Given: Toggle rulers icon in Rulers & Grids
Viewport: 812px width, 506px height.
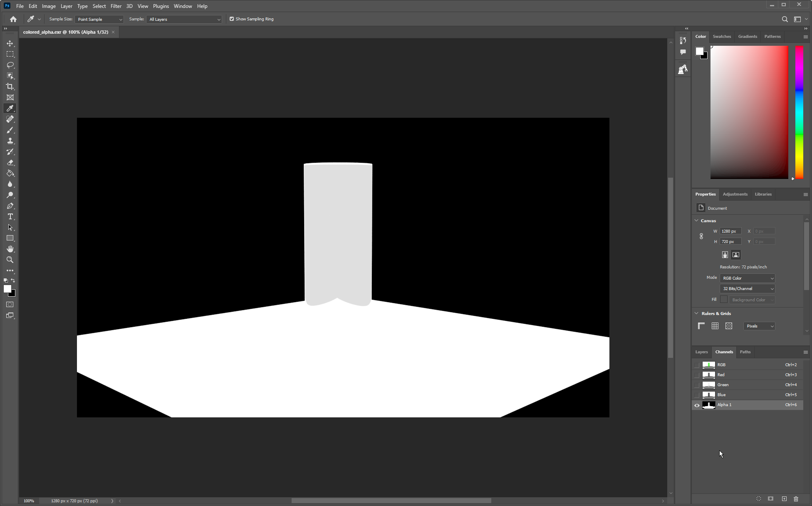Looking at the screenshot, I should 701,326.
